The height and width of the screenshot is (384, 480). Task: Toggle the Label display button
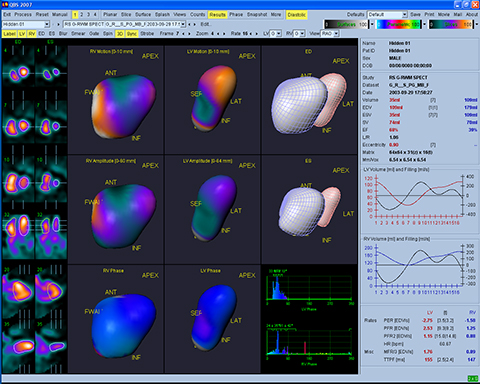tap(9, 34)
